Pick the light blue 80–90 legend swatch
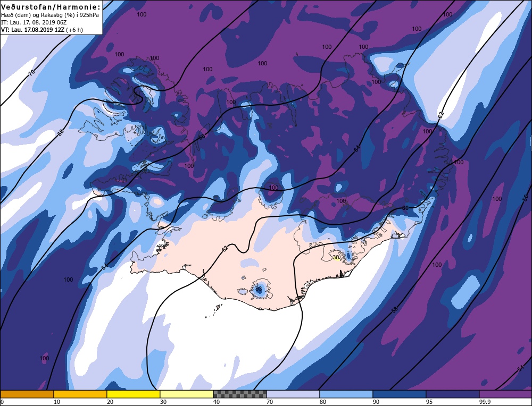Screen dimensions: 532x406 pos(346,394)
